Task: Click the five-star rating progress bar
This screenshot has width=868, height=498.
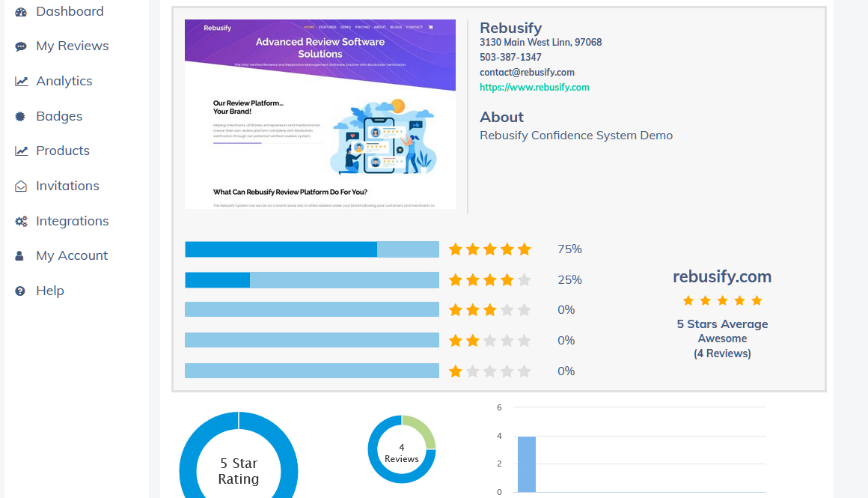Action: pyautogui.click(x=312, y=249)
